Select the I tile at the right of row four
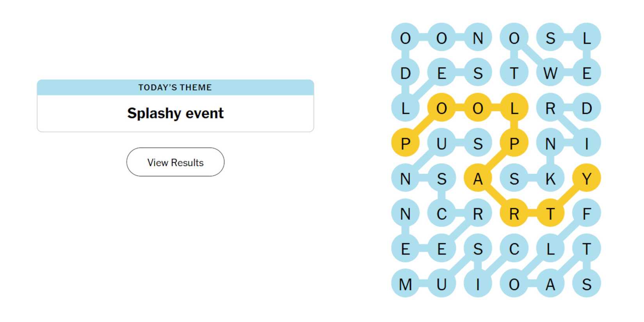The width and height of the screenshot is (644, 322). [x=587, y=143]
